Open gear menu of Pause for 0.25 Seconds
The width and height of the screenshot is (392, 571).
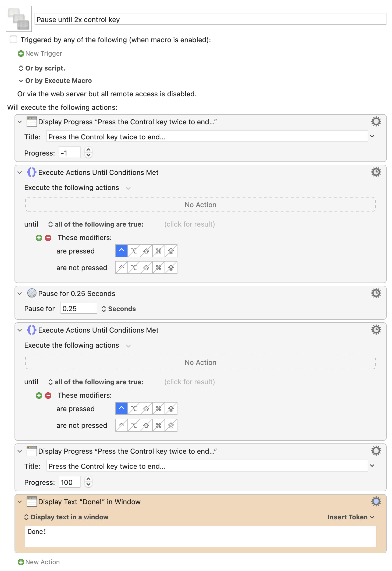(376, 293)
